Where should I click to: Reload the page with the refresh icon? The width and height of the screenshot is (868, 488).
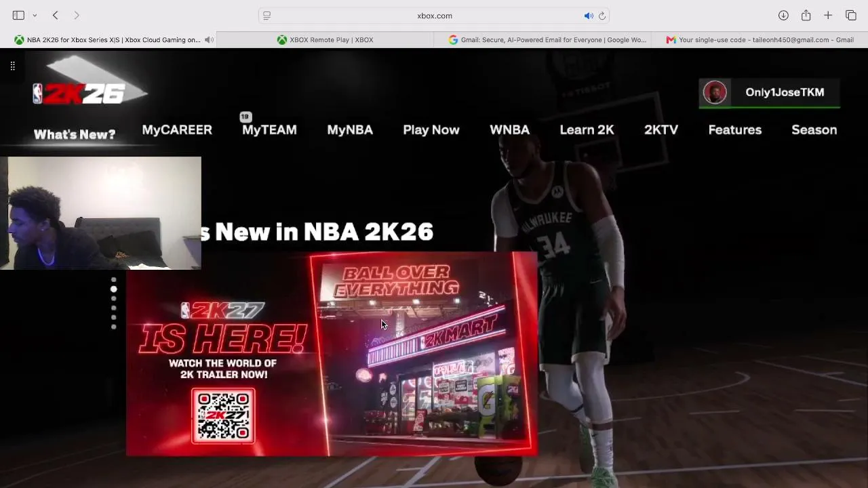[602, 16]
